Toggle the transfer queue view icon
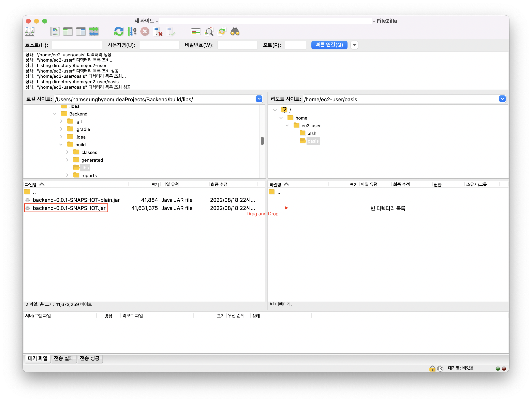Viewport: 532px width, 402px height. click(94, 31)
